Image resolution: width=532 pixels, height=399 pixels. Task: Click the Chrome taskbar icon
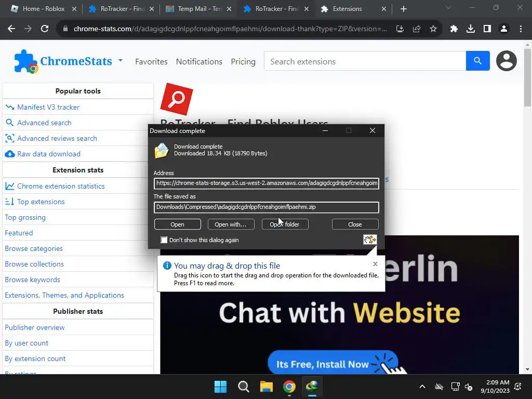pos(289,387)
